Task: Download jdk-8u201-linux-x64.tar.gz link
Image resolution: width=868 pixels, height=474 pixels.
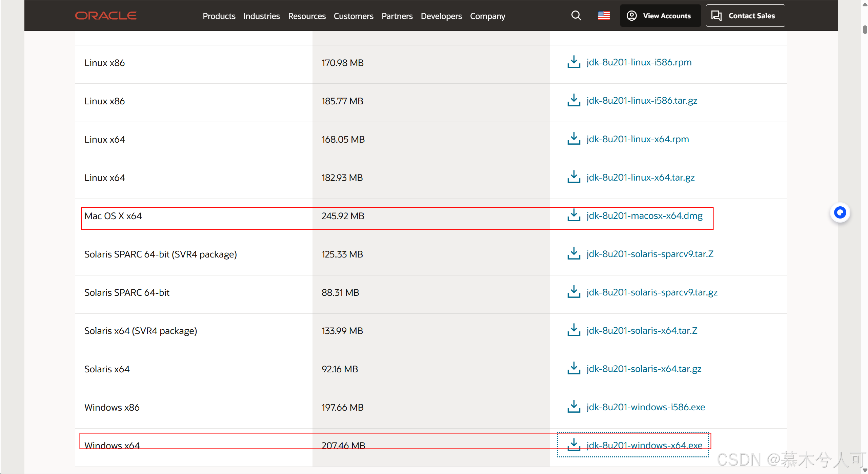Action: click(640, 178)
